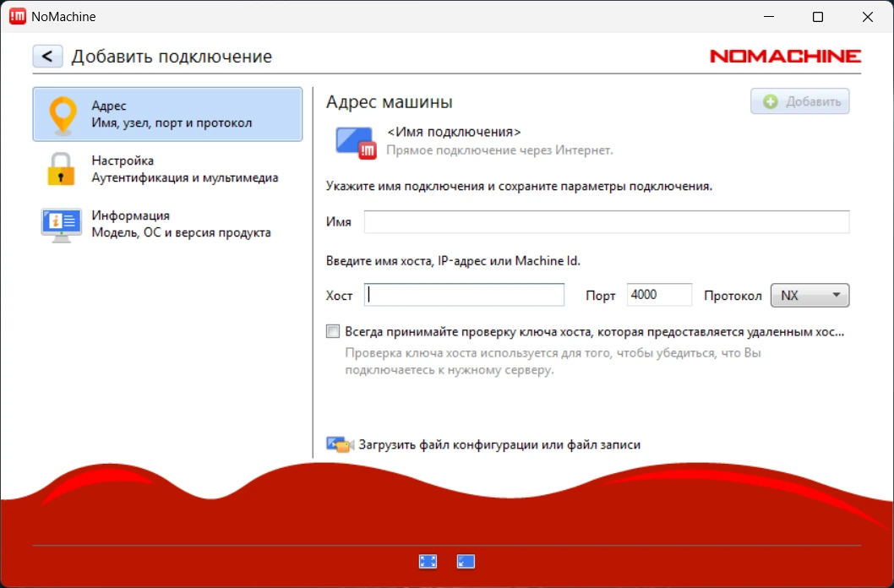Open the Адрес section

(x=167, y=114)
